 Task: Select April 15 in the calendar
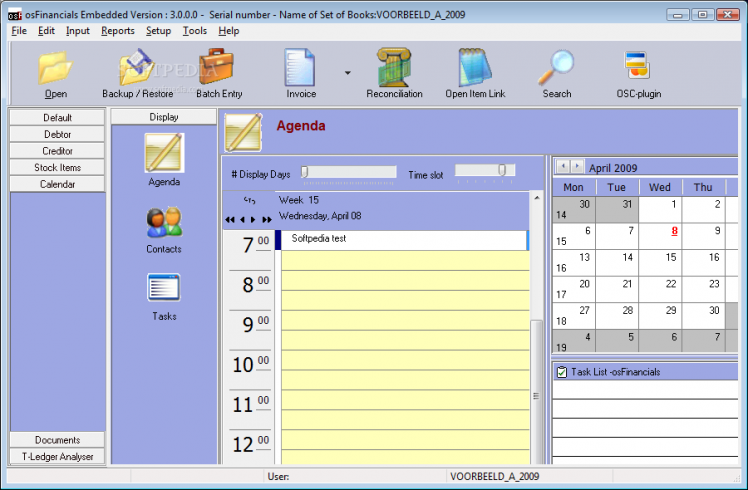(660, 262)
